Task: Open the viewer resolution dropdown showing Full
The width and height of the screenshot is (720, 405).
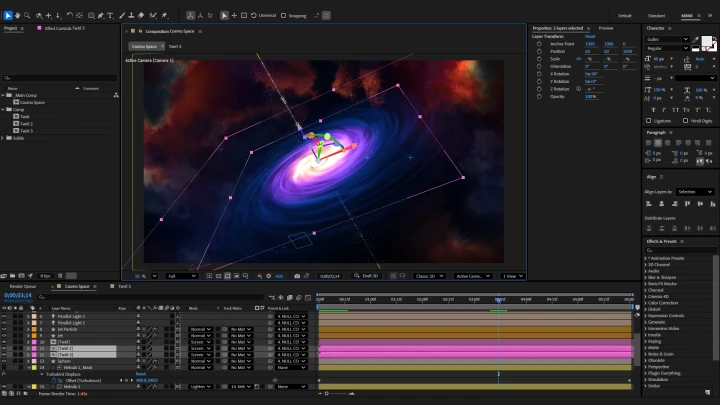Action: (x=182, y=276)
